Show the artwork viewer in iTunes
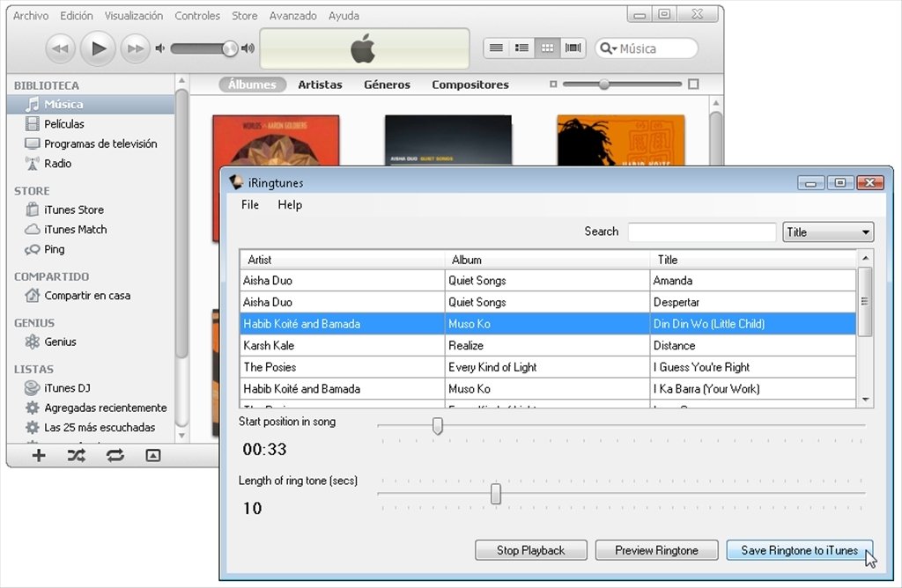Image resolution: width=902 pixels, height=588 pixels. pyautogui.click(x=153, y=456)
